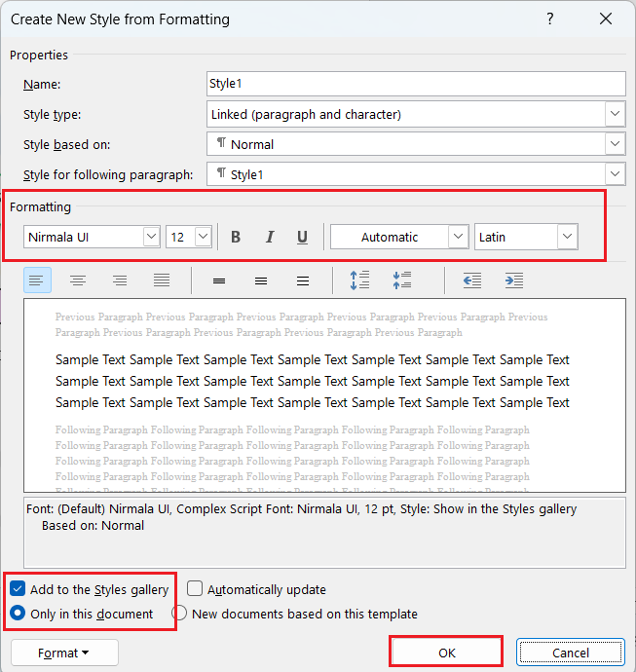Select Only in this document option

(x=18, y=614)
